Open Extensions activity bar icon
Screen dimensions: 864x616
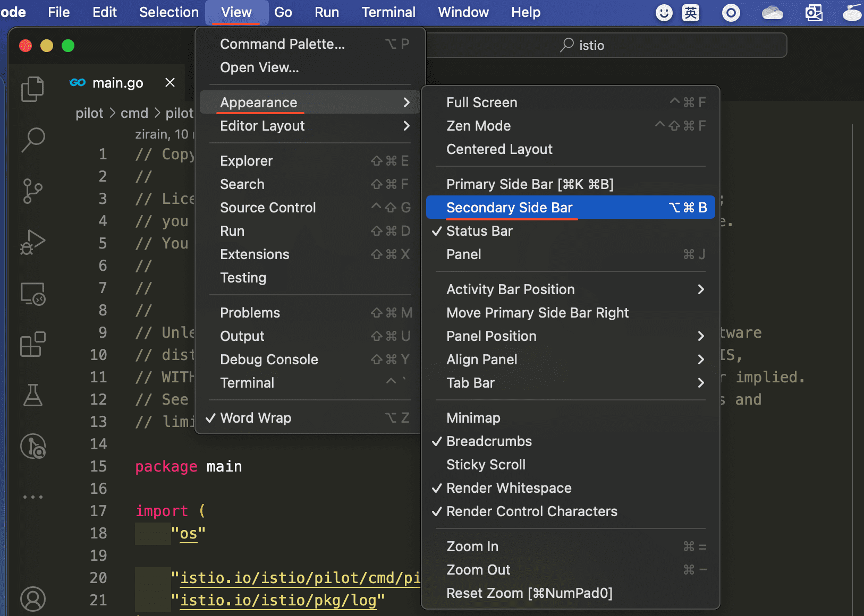point(32,345)
